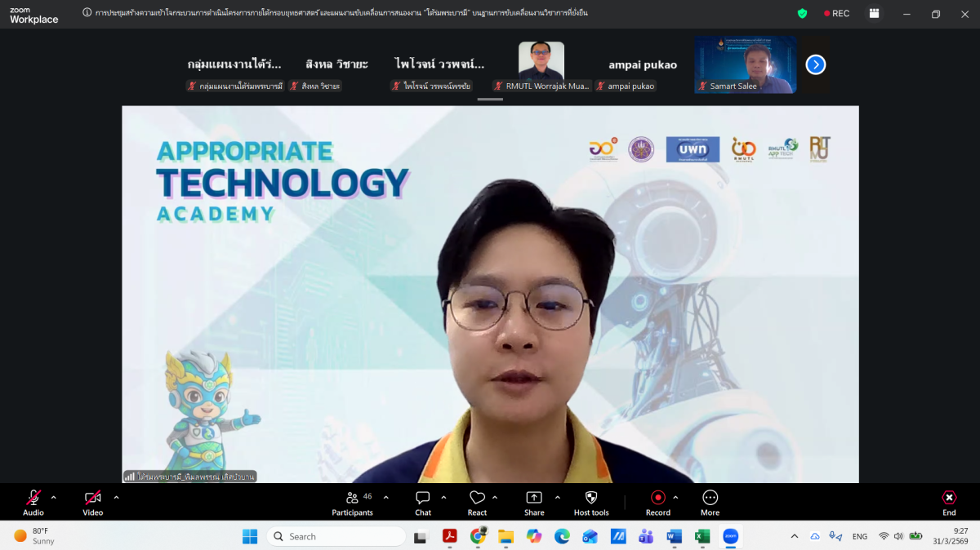Click the Windows taskbar Search box
Image resolution: width=980 pixels, height=550 pixels.
click(x=336, y=536)
